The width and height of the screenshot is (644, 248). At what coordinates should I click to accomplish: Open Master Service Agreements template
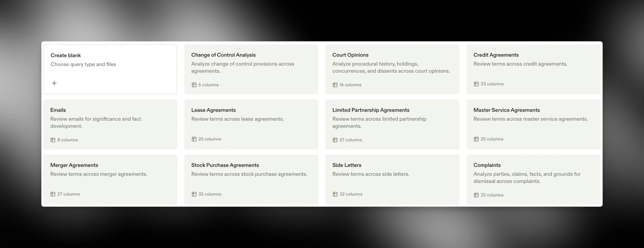point(533,124)
